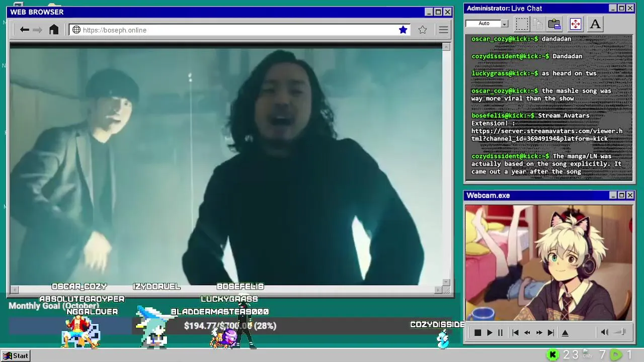
Task: Open the Start menu
Action: [x=16, y=355]
